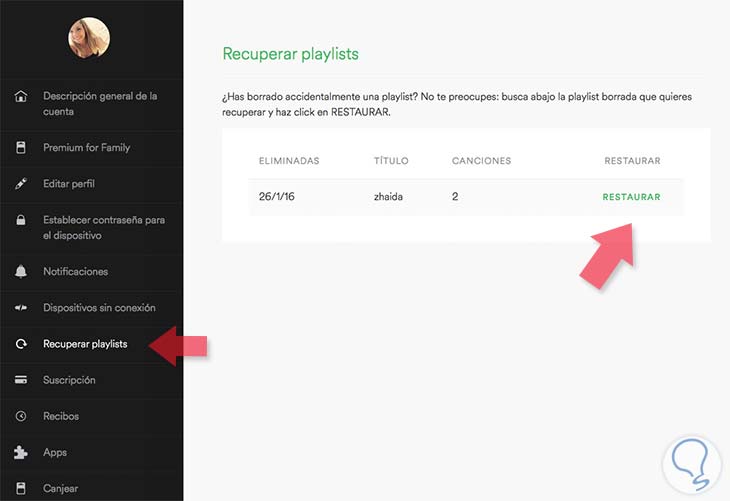
Task: Click the card icon for Suscripción
Action: pos(21,380)
